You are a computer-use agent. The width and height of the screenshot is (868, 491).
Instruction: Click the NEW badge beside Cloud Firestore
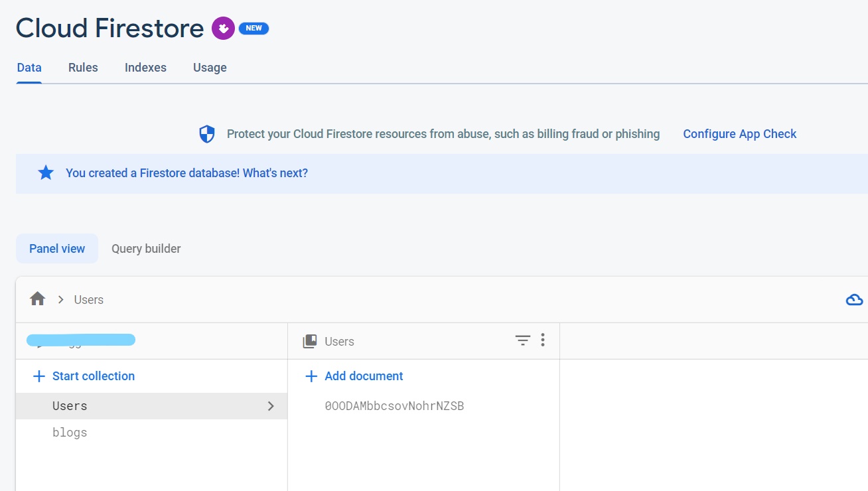253,29
